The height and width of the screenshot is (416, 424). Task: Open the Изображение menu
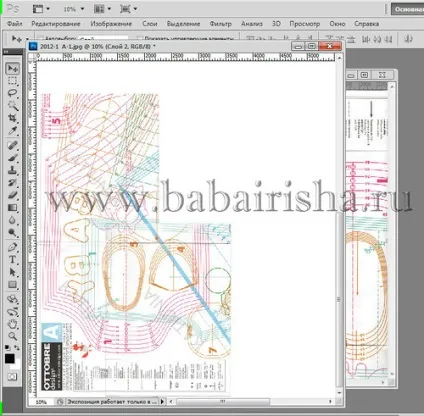(x=111, y=24)
